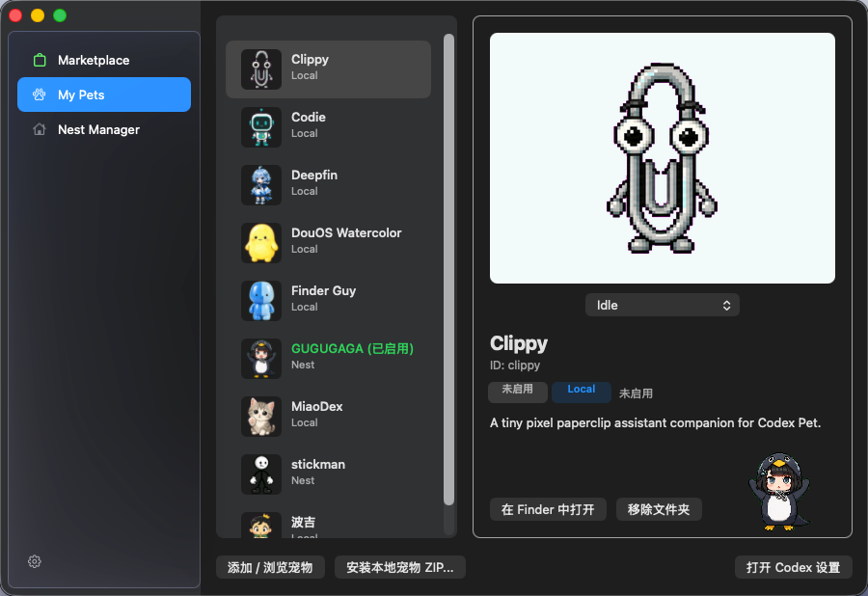
Task: Click the paperclip assistant description text
Action: pyautogui.click(x=656, y=422)
